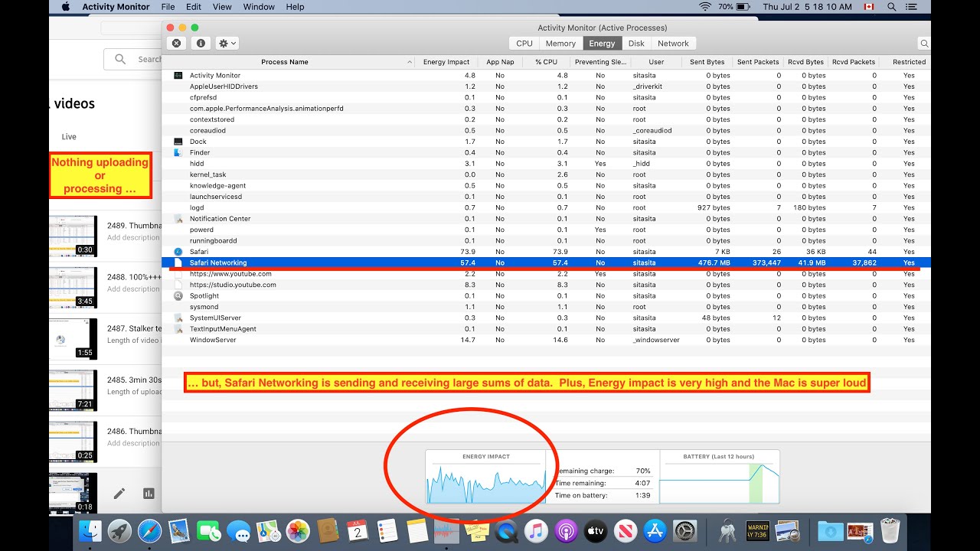Open App Store from the Dock
Image resolution: width=980 pixels, height=551 pixels.
click(655, 531)
